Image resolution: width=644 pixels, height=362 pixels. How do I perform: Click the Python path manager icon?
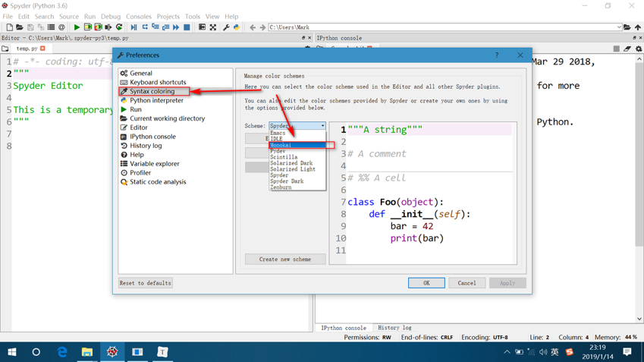(236, 27)
